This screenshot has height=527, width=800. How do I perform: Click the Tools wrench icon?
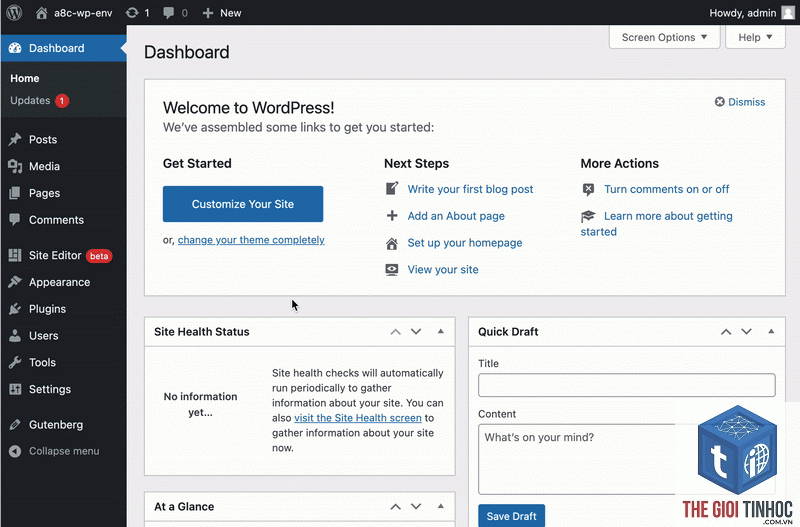pos(15,362)
